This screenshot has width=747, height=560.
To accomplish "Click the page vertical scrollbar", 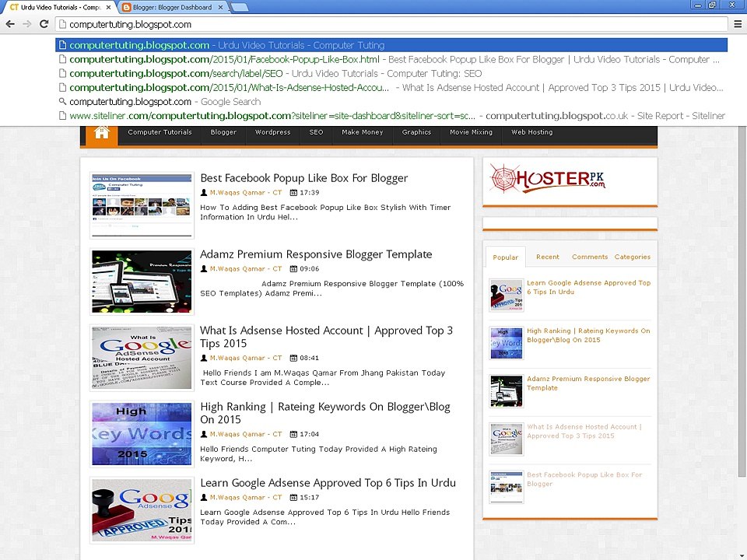I will 742,300.
